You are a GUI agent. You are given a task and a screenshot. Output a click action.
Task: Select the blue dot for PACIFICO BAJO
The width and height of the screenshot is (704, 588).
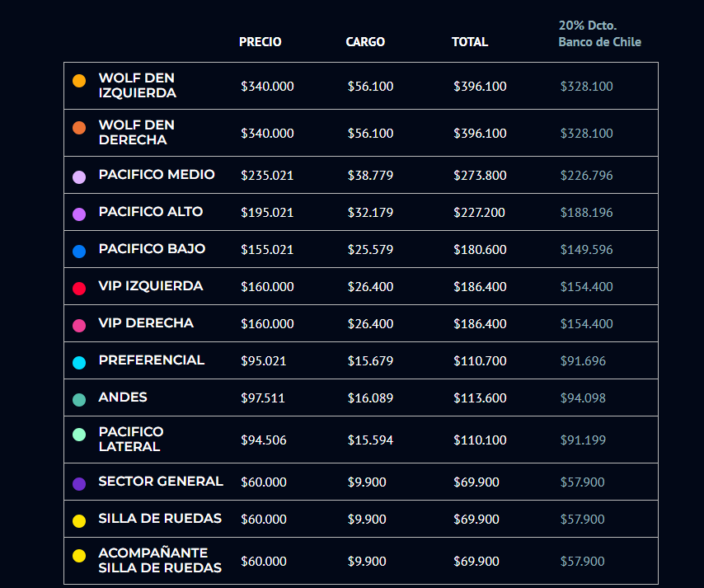click(79, 252)
